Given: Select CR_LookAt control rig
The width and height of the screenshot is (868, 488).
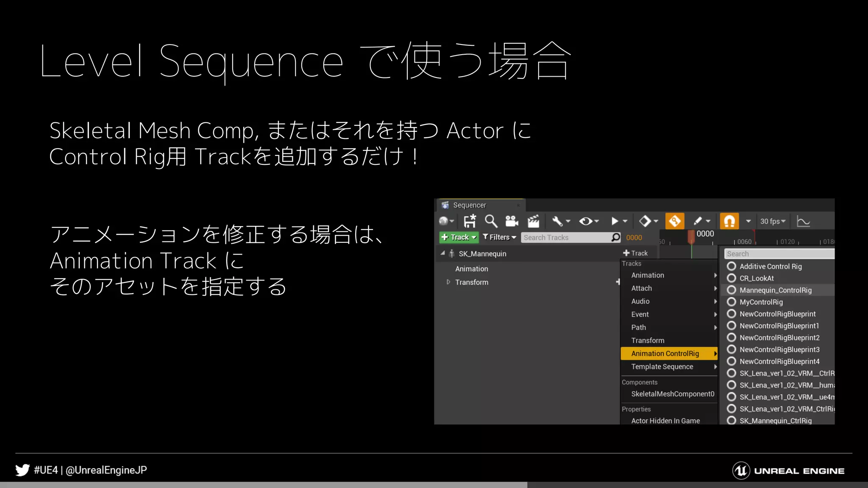Looking at the screenshot, I should (778, 278).
